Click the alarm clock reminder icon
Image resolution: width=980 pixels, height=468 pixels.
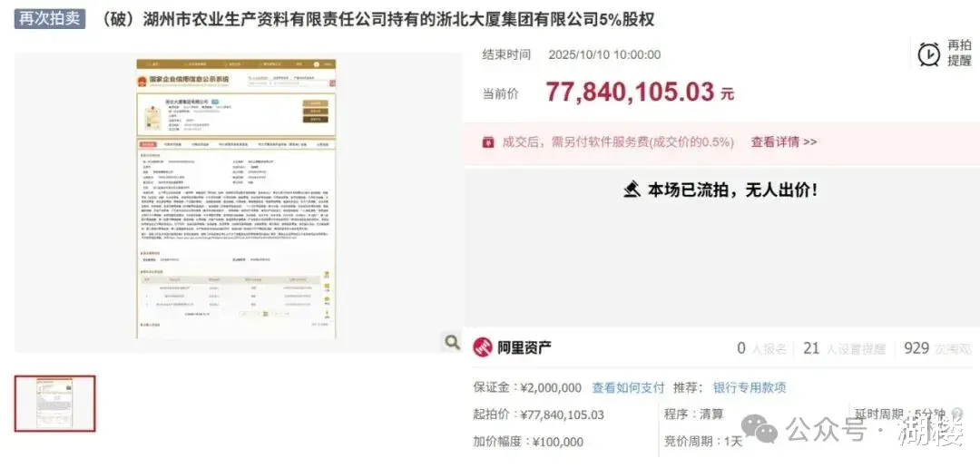click(x=929, y=54)
